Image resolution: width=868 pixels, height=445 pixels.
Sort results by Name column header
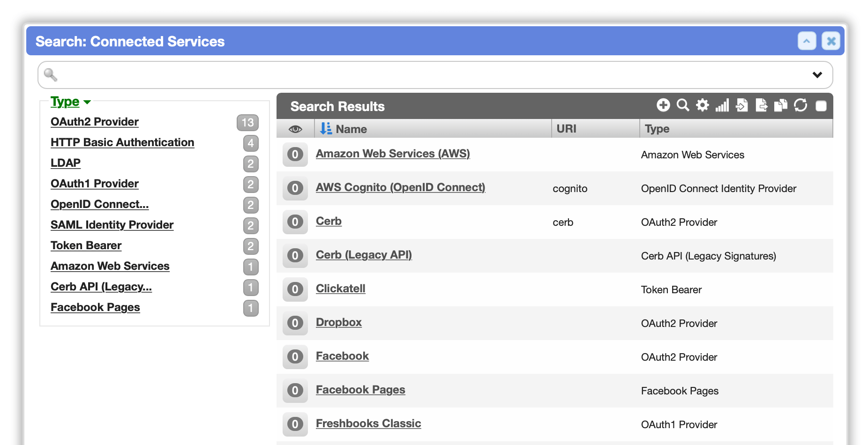(x=352, y=129)
